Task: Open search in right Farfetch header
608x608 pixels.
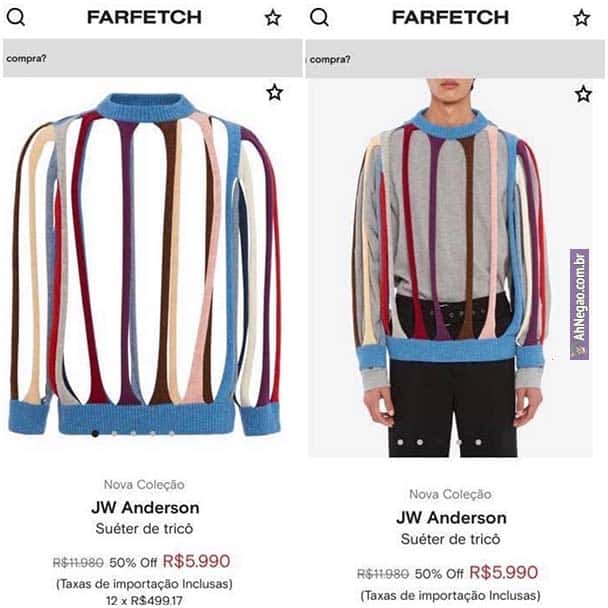Action: (x=320, y=17)
